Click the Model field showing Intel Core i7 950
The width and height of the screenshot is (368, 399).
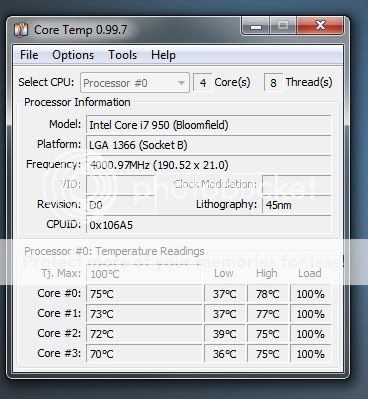point(208,125)
